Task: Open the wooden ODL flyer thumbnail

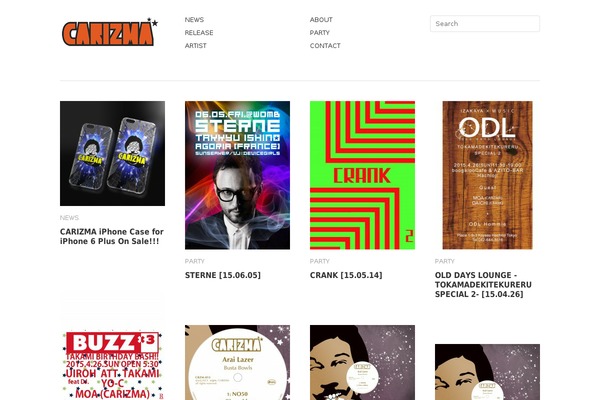Action: click(x=488, y=175)
